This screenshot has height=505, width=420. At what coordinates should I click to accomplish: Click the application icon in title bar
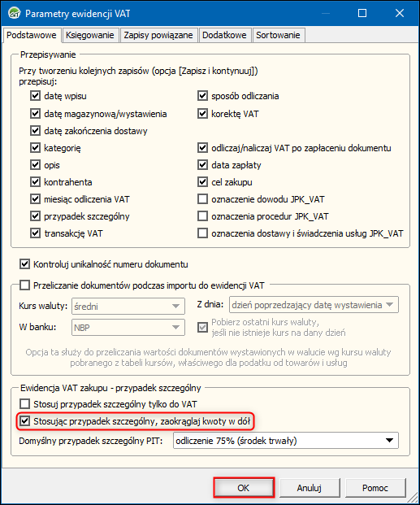tap(14, 14)
